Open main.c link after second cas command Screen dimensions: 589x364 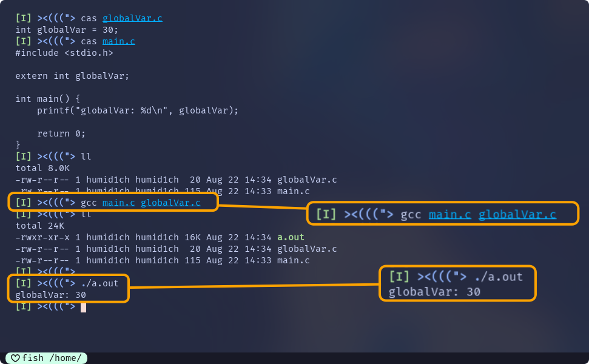[x=119, y=41]
